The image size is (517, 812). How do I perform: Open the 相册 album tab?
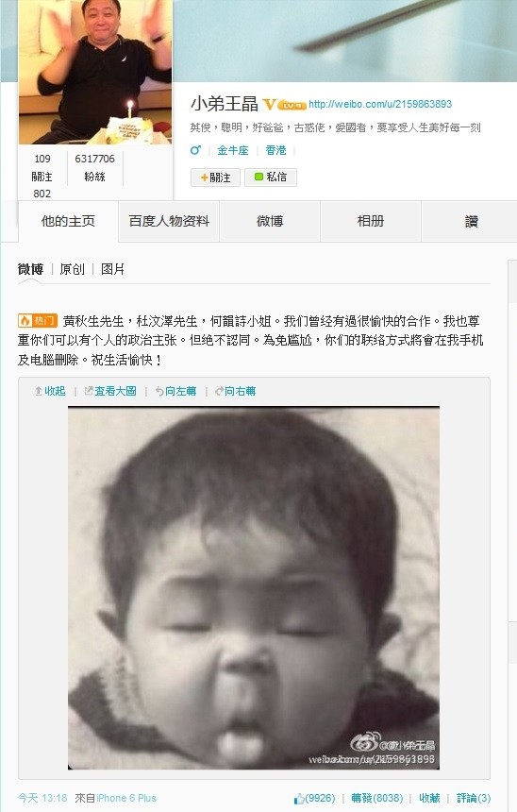(x=371, y=221)
